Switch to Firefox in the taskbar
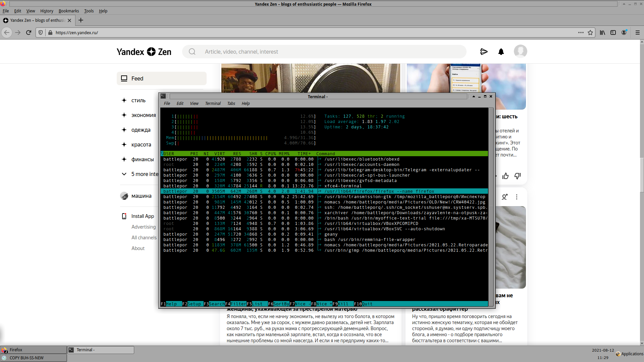Viewport: 644px width, 362px height. click(34, 350)
